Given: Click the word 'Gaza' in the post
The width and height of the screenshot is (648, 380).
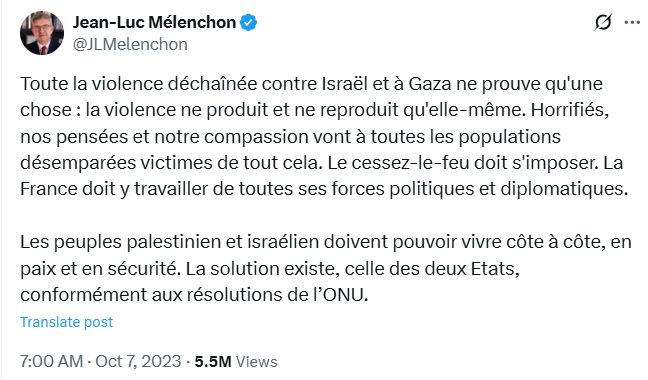Looking at the screenshot, I should 430,84.
